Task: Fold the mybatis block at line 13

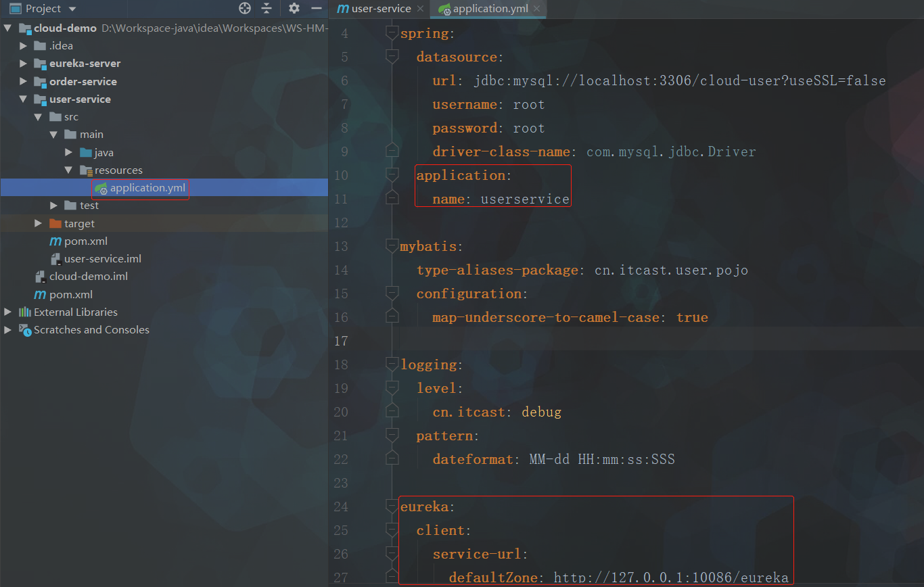Action: (392, 245)
